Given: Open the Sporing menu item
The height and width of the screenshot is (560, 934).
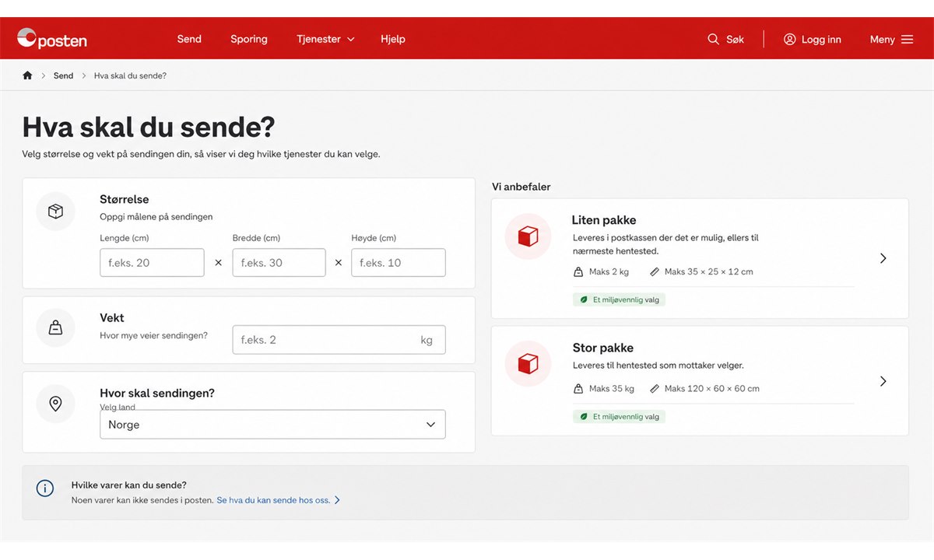Looking at the screenshot, I should coord(249,39).
